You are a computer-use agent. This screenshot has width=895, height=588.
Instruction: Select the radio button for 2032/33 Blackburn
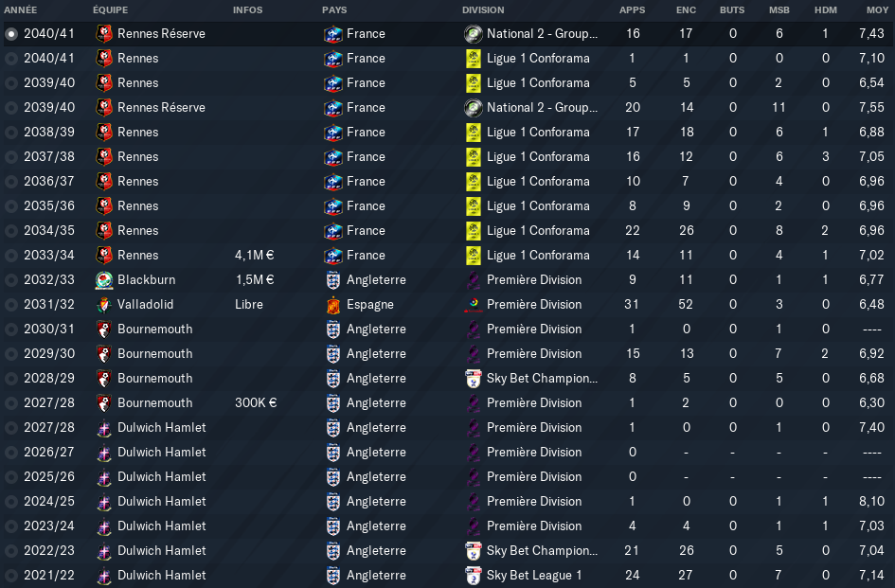10,279
